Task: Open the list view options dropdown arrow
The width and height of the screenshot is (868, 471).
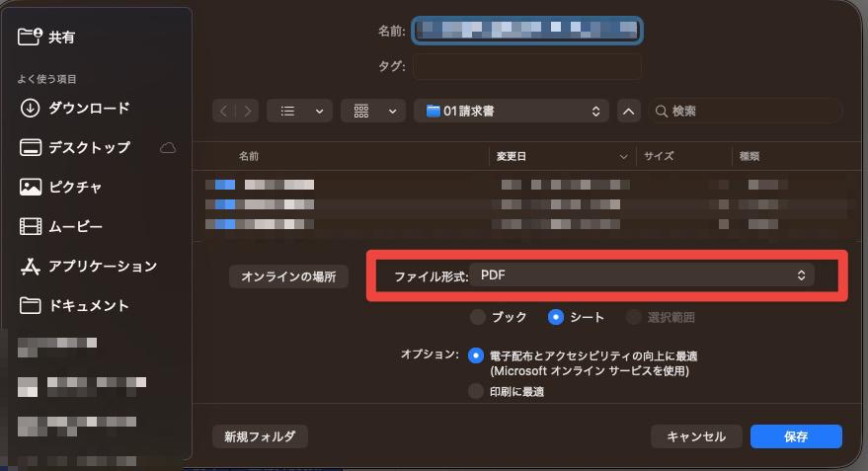Action: tap(319, 112)
